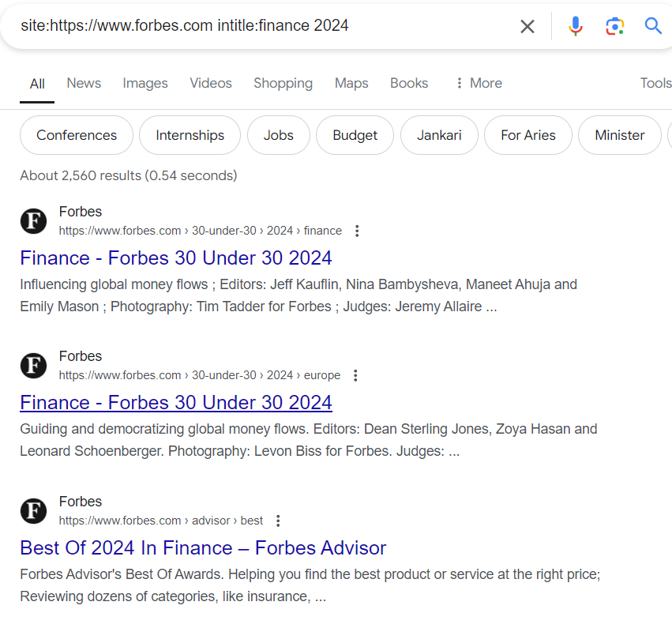Click URL breadcrumb advisor › best
The height and width of the screenshot is (628, 672).
(x=161, y=521)
